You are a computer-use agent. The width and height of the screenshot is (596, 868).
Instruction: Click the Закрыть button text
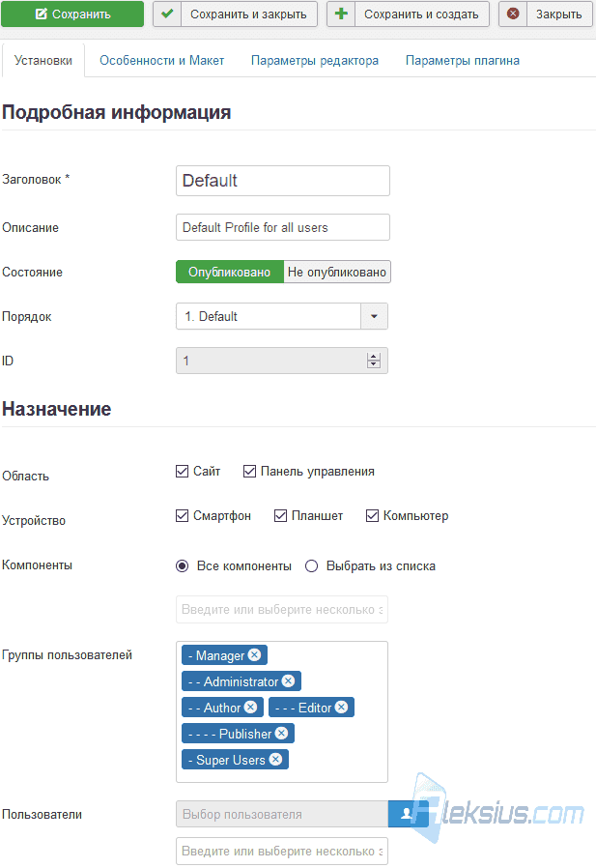click(x=559, y=14)
